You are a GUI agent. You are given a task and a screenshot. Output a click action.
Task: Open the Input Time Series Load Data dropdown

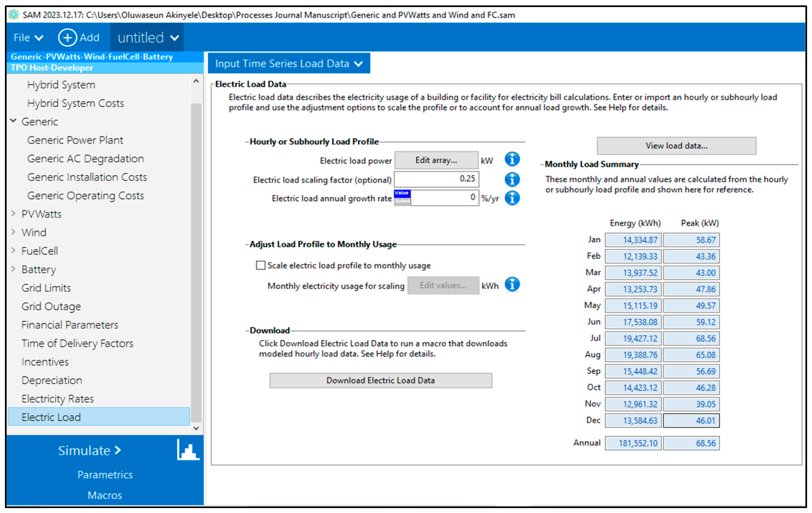pos(289,63)
